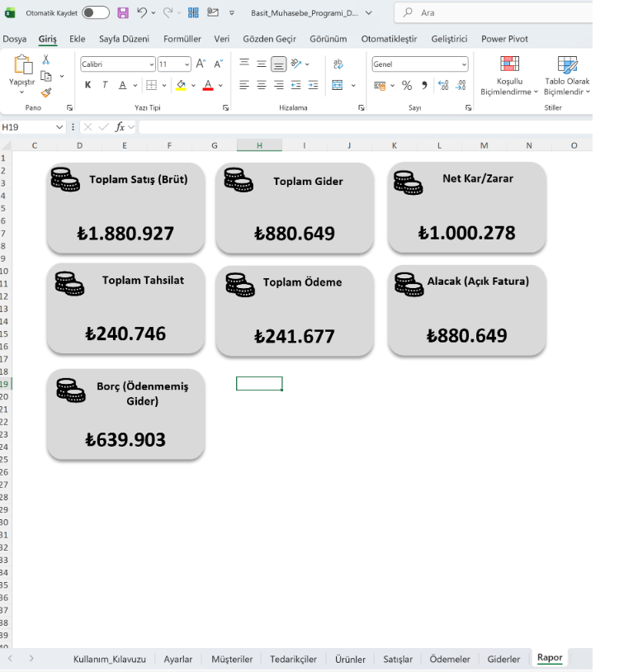Click the Ara search box
619x672 pixels.
click(493, 13)
